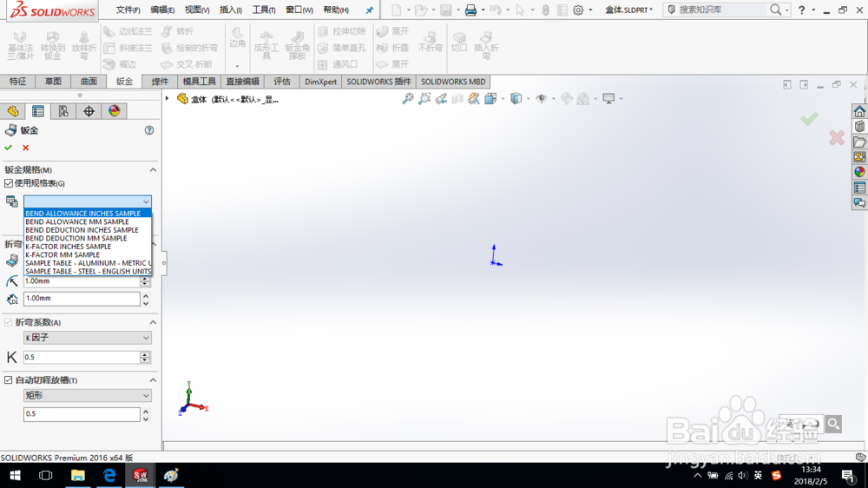Viewport: 868px width, 488px height.
Task: Open Hide/Show Items eye icon
Action: click(542, 99)
